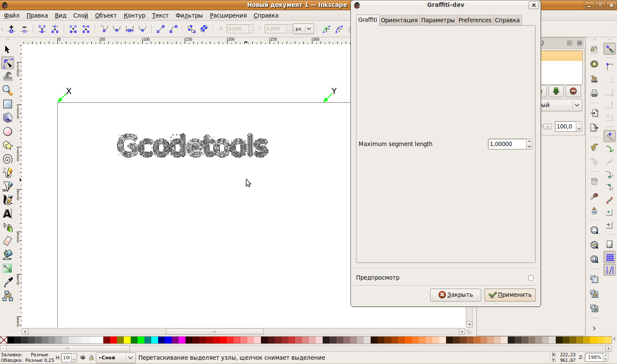Toggle snap to guides button

point(610,270)
